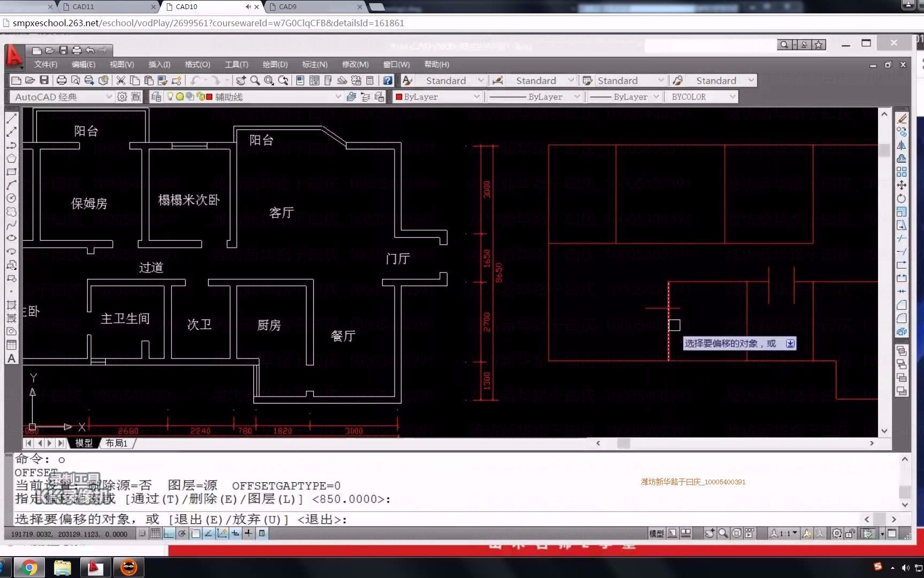The height and width of the screenshot is (578, 924).
Task: Open Layer Properties Manager icon
Action: (x=156, y=97)
